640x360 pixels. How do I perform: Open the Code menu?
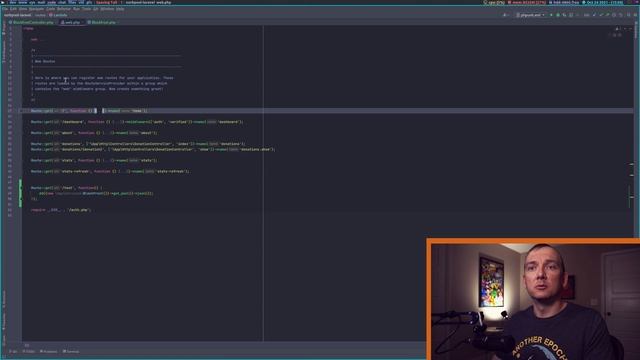click(x=51, y=9)
